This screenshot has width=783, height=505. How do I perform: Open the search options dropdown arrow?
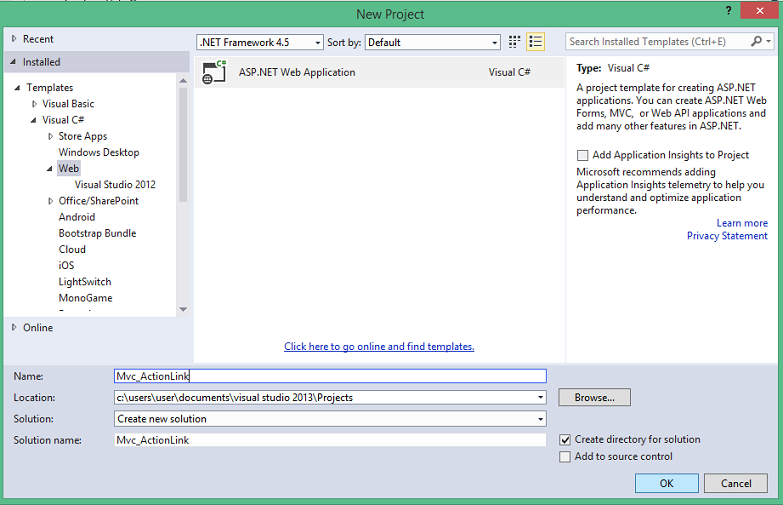(769, 42)
